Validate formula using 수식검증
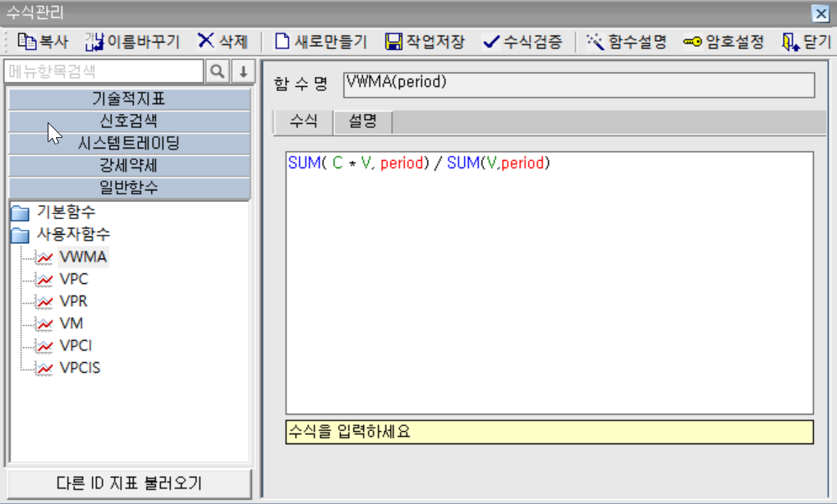The width and height of the screenshot is (837, 504). tap(522, 42)
